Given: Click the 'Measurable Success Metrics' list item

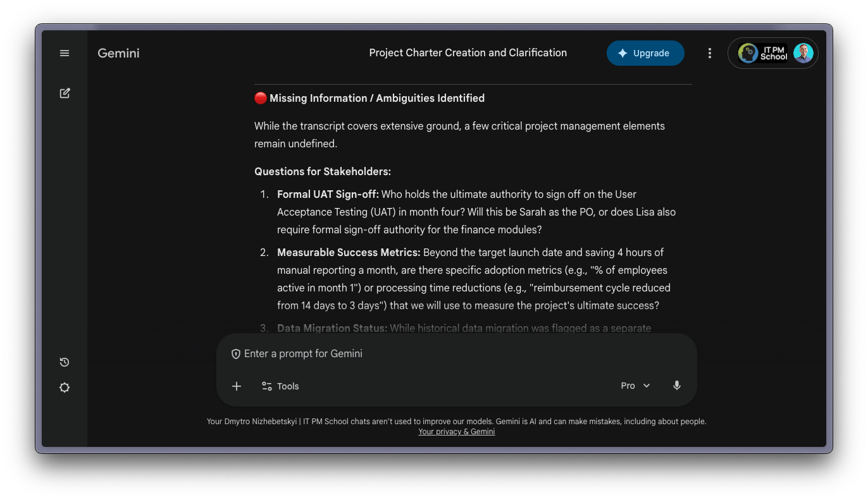Looking at the screenshot, I should pos(349,253).
